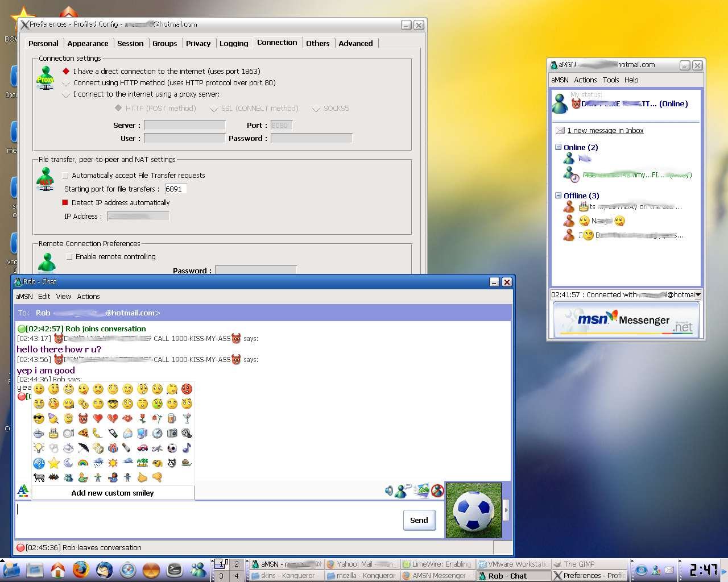Expand the display picture side arrow
This screenshot has width=728, height=582.
pyautogui.click(x=506, y=510)
